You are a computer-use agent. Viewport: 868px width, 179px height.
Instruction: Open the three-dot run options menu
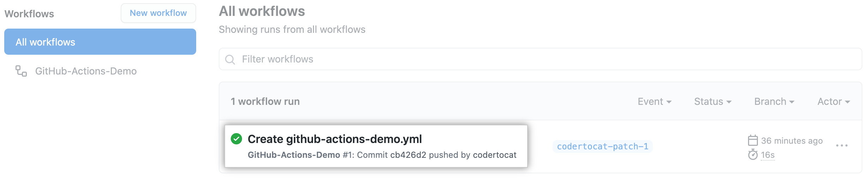point(842,146)
